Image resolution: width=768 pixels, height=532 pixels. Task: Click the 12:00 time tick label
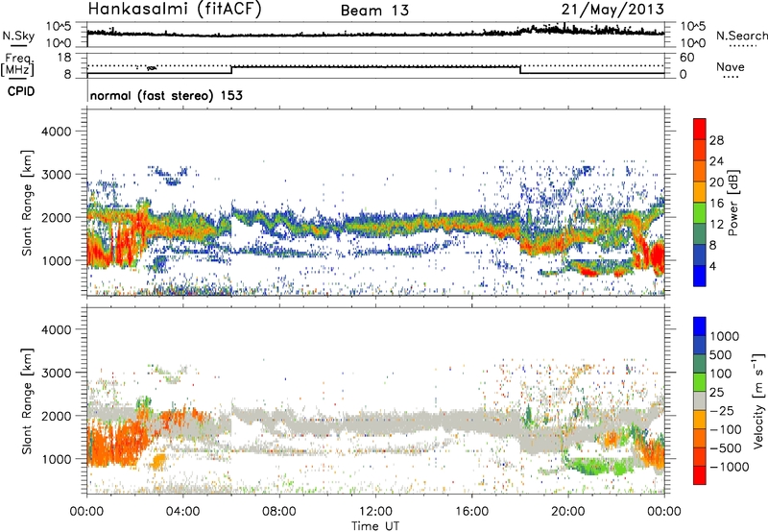pos(375,512)
